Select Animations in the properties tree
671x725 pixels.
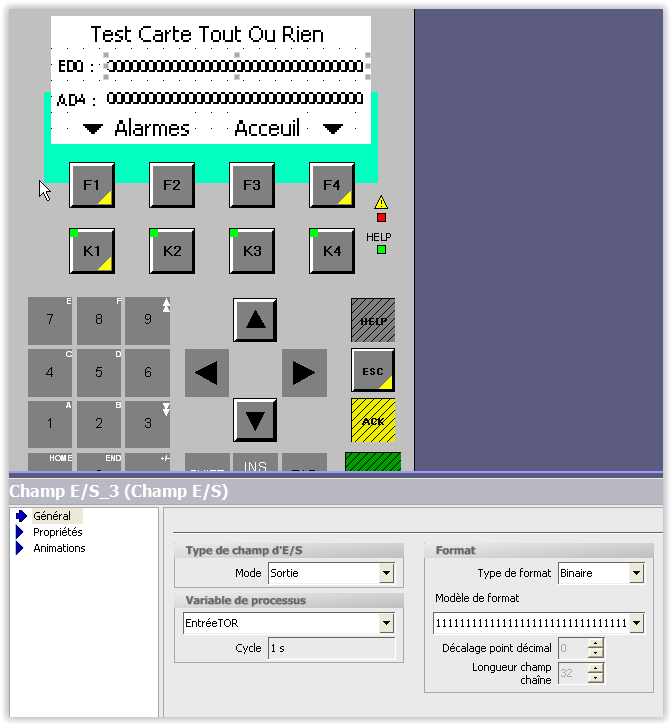[x=59, y=548]
